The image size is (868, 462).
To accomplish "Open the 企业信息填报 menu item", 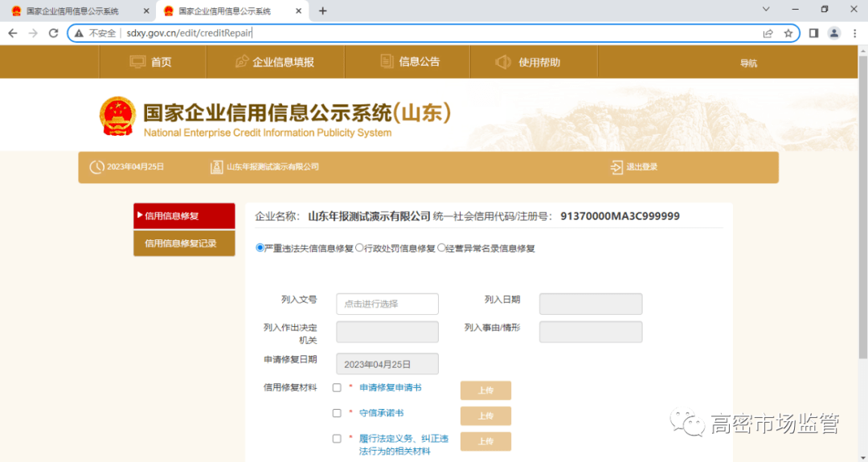I will [x=275, y=62].
